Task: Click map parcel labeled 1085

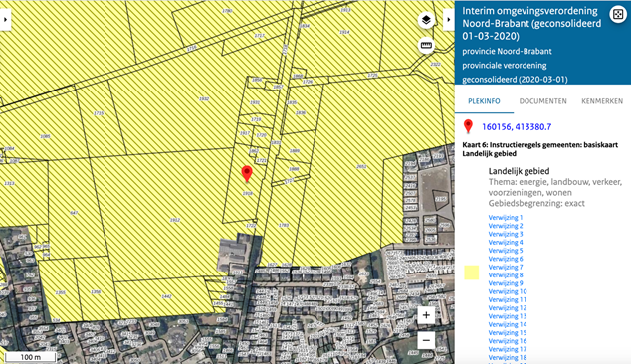Action: tap(45, 137)
